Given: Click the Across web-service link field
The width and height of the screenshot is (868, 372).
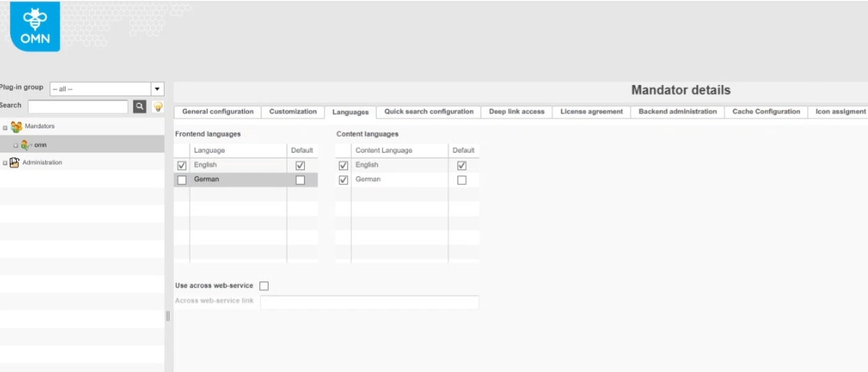Looking at the screenshot, I should pyautogui.click(x=369, y=302).
